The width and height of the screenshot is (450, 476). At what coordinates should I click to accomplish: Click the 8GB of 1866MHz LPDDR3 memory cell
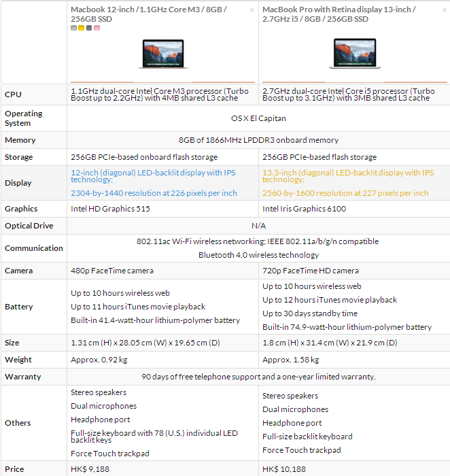coord(258,140)
